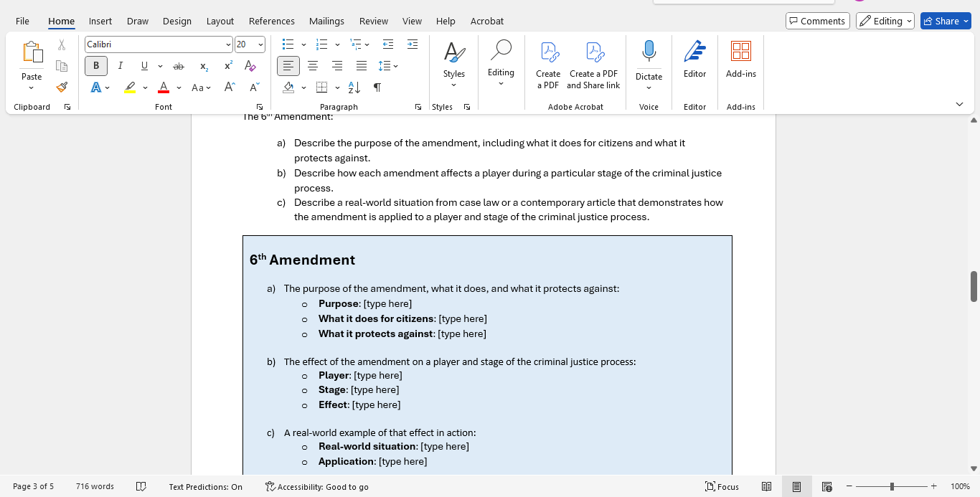Set Align Right paragraph alignment
The height and width of the screenshot is (497, 980).
click(337, 66)
